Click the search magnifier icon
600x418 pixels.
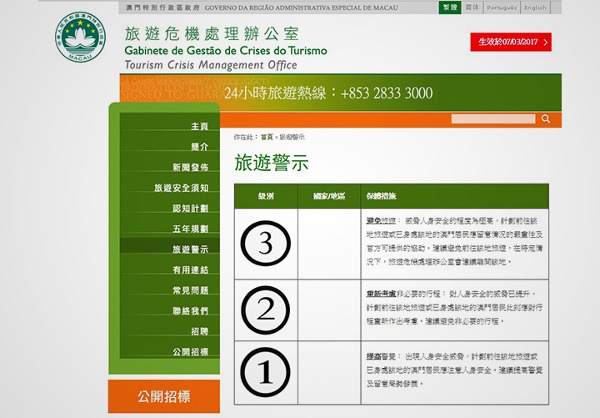(546, 119)
